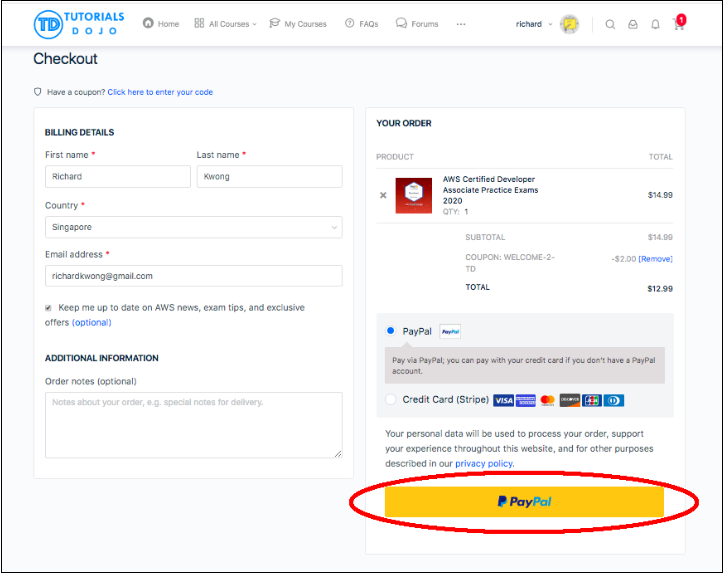Open the shopping cart icon
724x577 pixels.
(678, 24)
